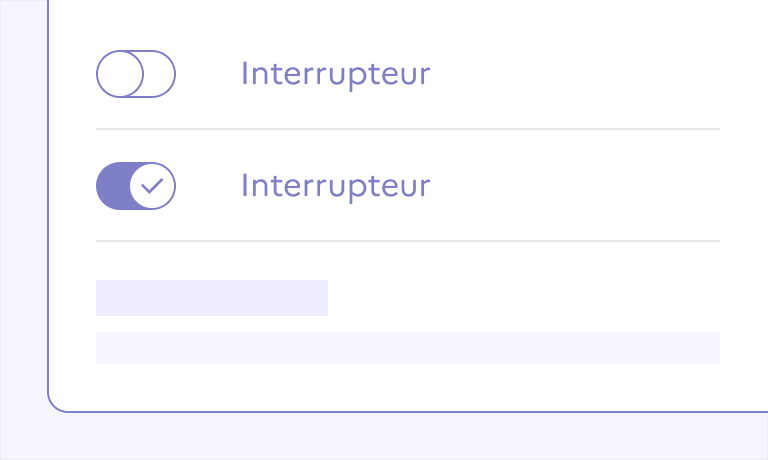768x460 pixels.
Task: Click the rounded bottom-left corner of the card
Action: [54, 405]
